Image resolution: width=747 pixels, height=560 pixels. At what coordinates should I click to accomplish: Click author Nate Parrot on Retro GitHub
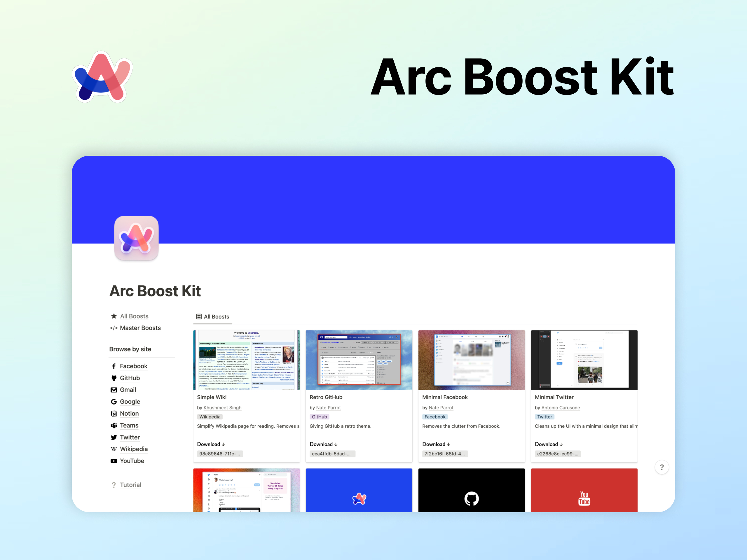(329, 408)
